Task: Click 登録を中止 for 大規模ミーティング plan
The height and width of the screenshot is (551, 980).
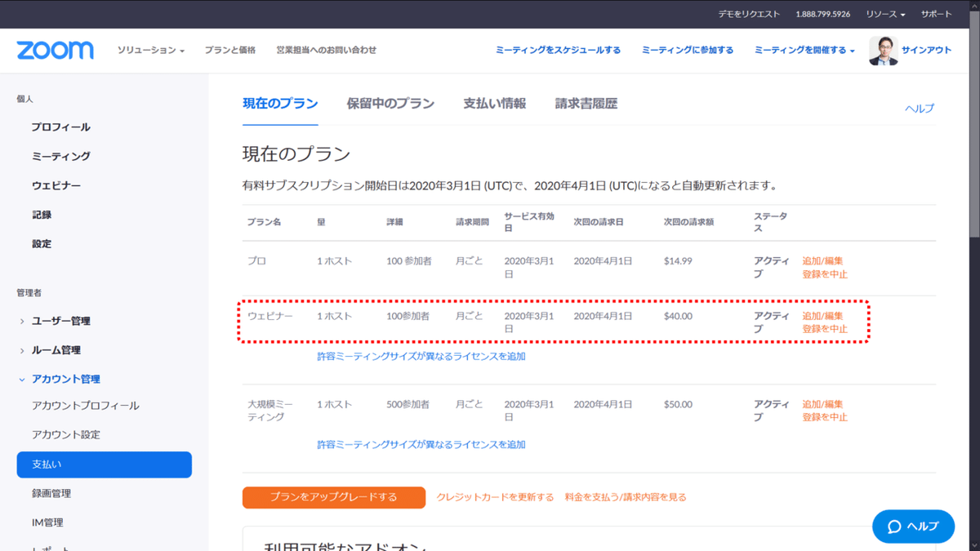Action: click(x=825, y=417)
